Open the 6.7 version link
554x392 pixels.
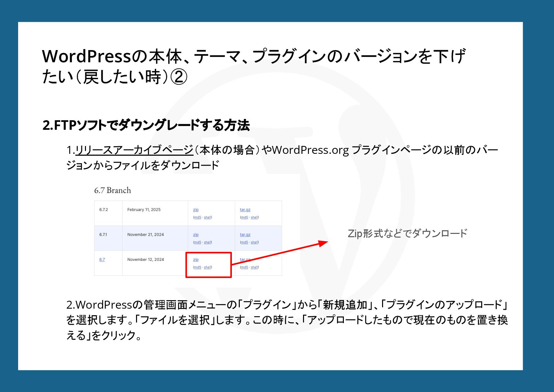(102, 260)
